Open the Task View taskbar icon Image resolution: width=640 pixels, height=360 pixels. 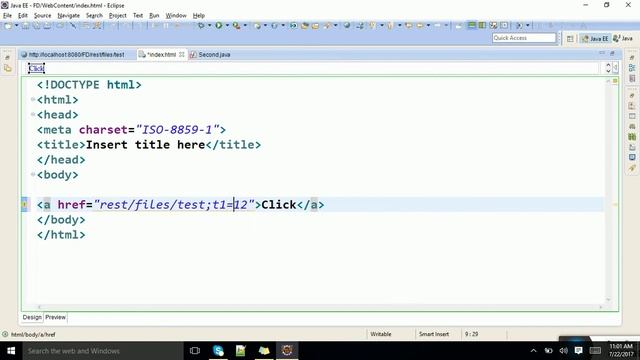click(x=195, y=350)
